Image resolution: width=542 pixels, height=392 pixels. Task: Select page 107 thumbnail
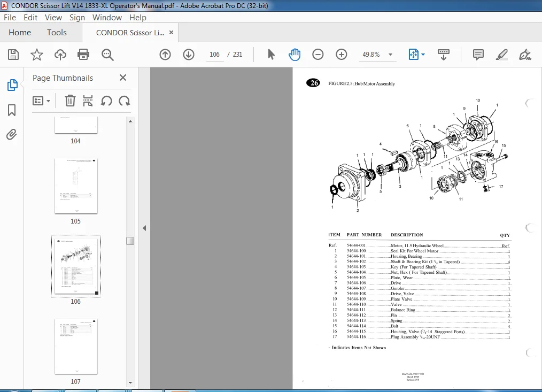tap(76, 347)
